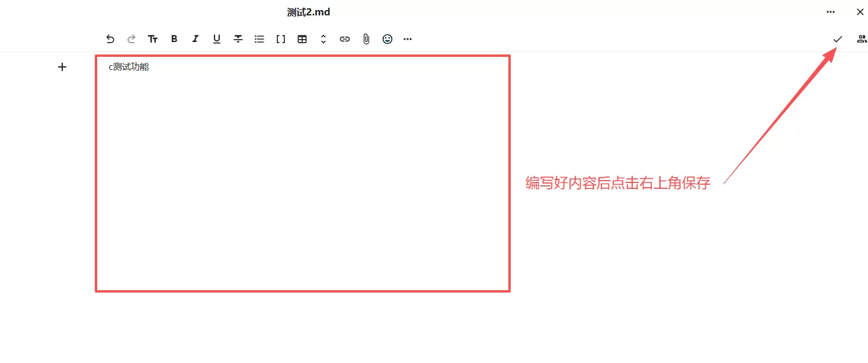
Task: Click the redo arrow in the toolbar
Action: [132, 39]
